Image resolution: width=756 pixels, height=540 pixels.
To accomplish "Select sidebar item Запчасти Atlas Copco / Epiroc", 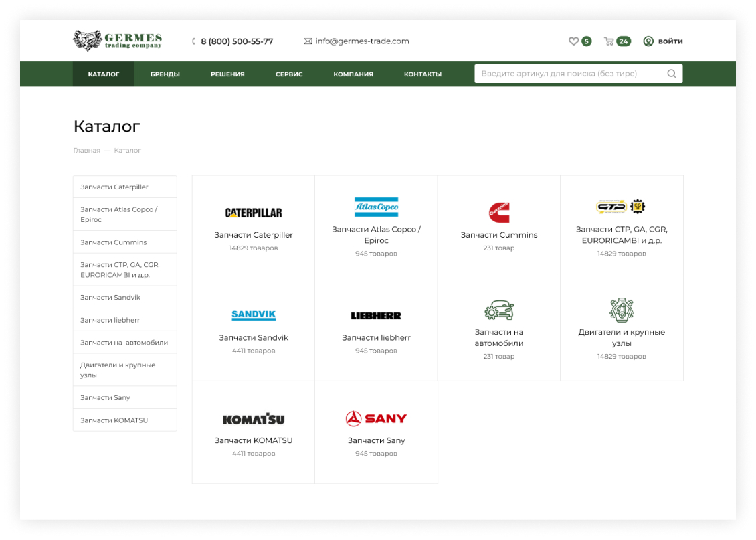I will pyautogui.click(x=125, y=215).
